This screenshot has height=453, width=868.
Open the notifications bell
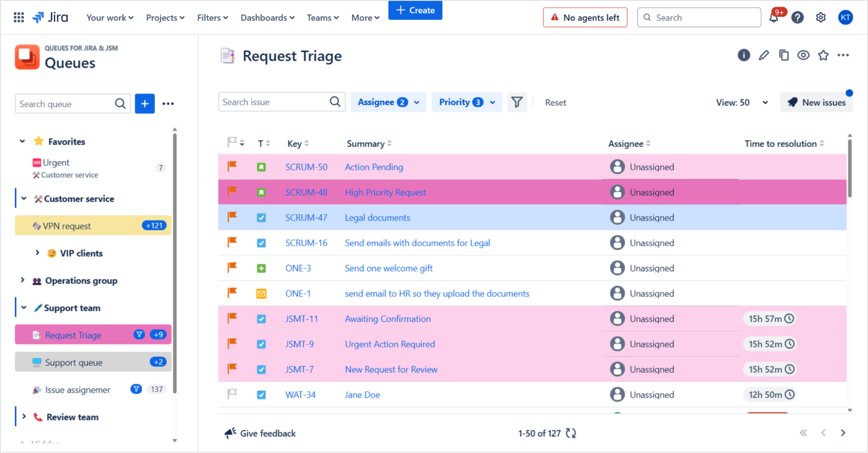[774, 17]
